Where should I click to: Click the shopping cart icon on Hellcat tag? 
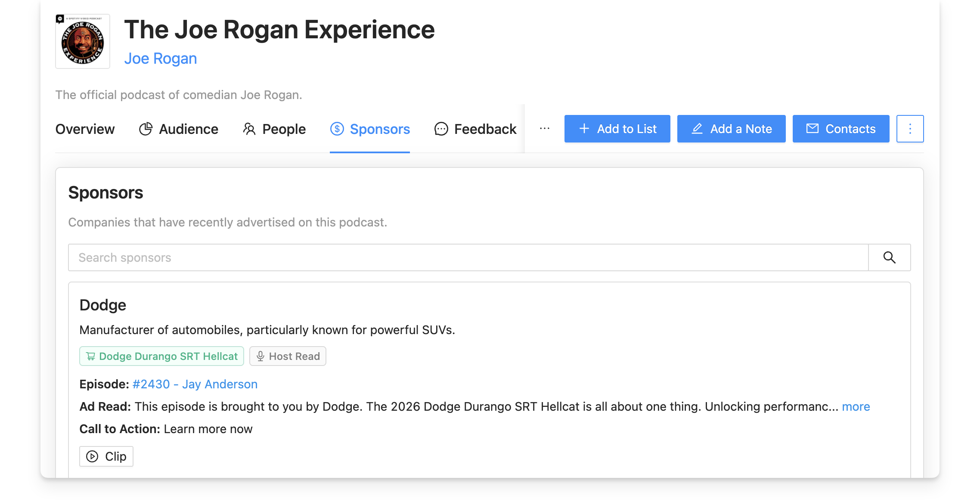(x=91, y=356)
